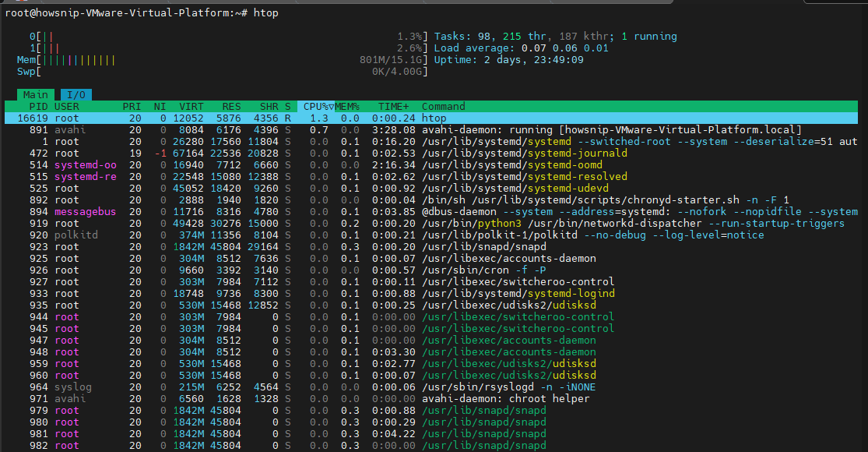
Task: Sort by the TIME+ column header
Action: (394, 106)
